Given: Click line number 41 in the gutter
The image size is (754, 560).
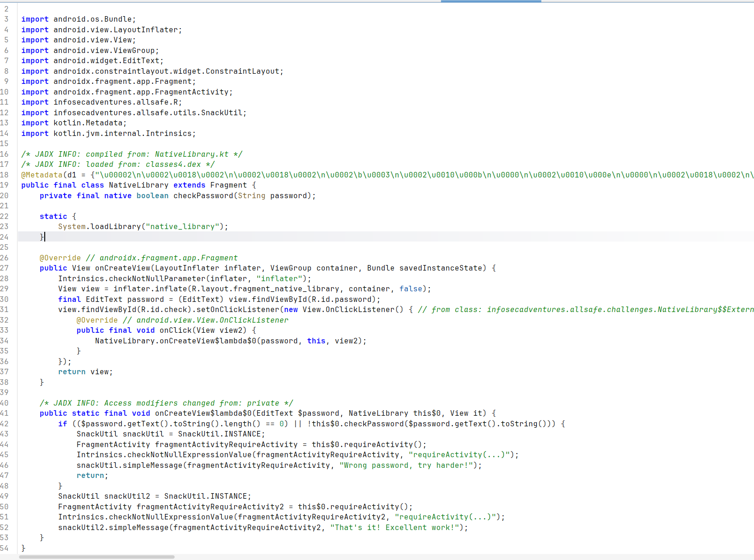Looking at the screenshot, I should pyautogui.click(x=5, y=413).
